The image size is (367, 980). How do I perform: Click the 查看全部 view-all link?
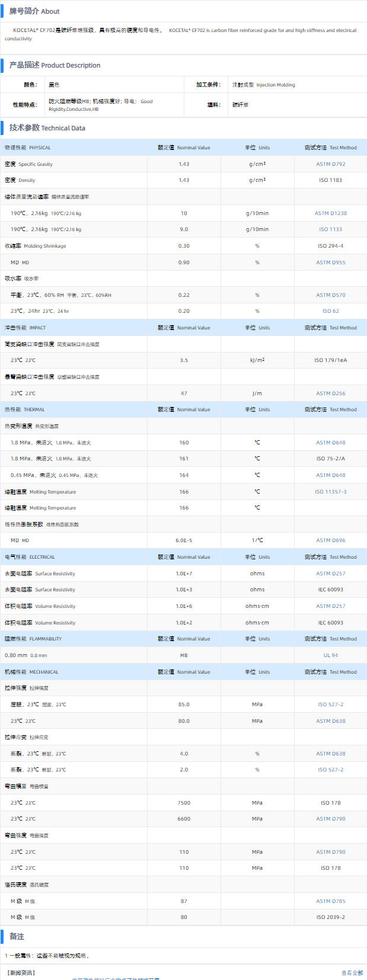[x=352, y=973]
